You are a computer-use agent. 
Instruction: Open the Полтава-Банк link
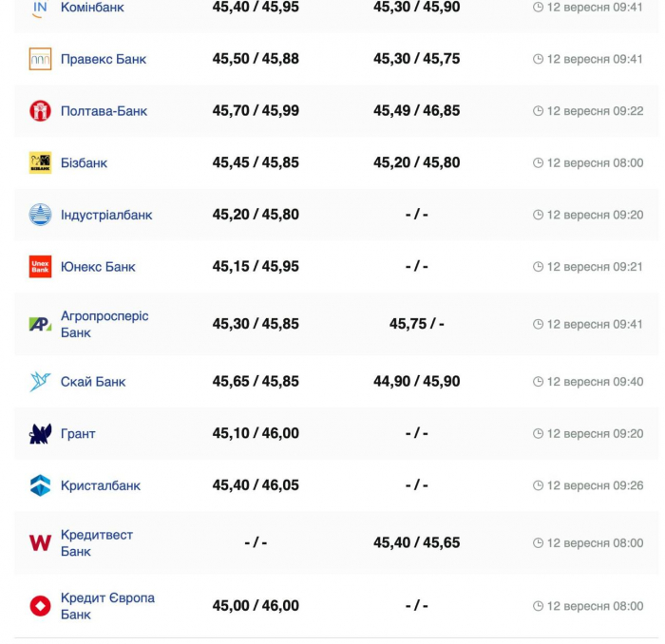(104, 111)
